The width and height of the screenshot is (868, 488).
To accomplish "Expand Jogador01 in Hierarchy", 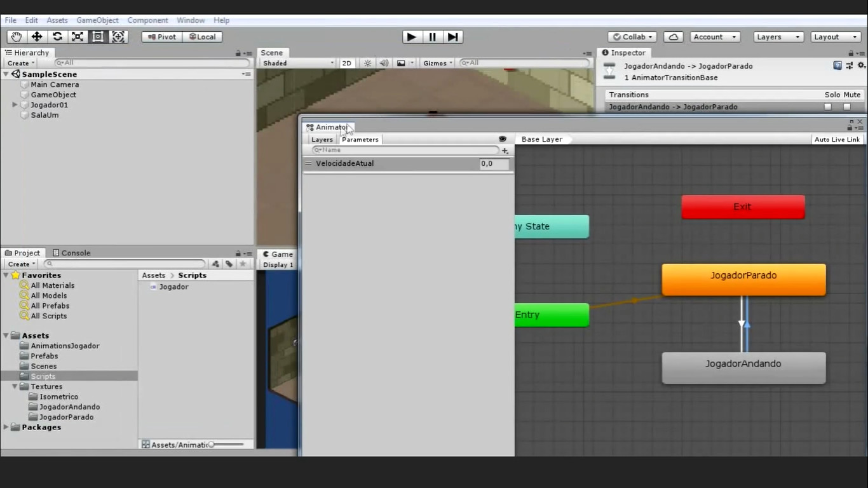I will pos(15,105).
